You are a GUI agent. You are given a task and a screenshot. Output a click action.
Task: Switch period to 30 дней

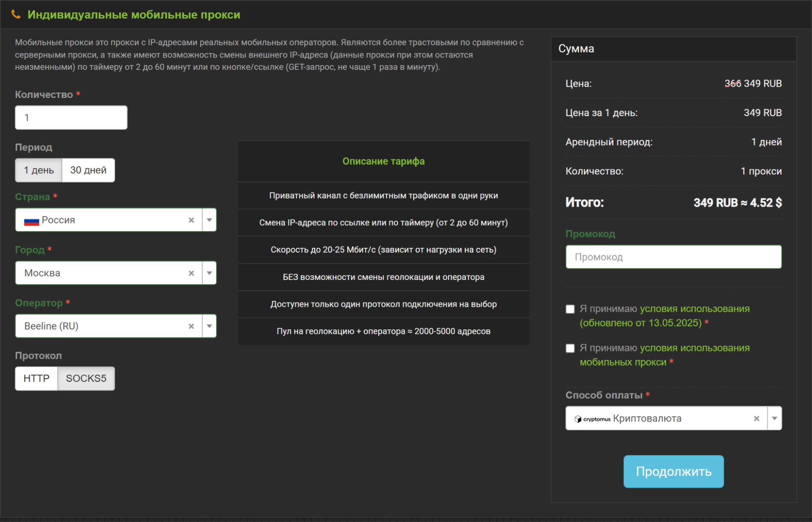(88, 170)
